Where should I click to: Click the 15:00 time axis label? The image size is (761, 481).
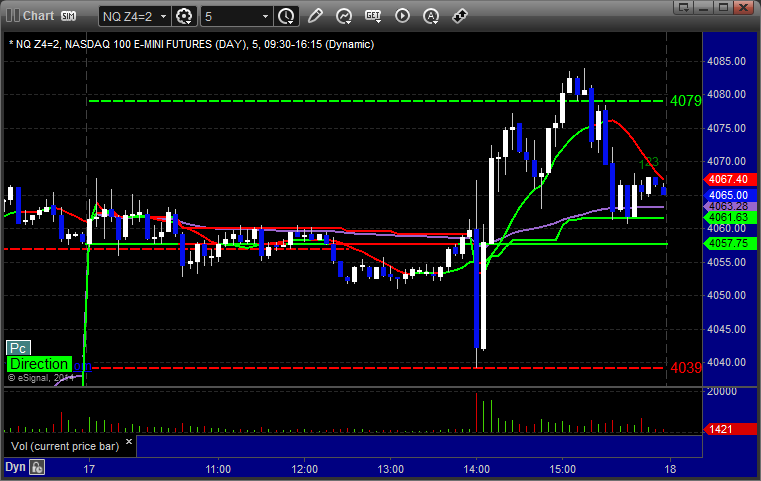click(x=562, y=469)
